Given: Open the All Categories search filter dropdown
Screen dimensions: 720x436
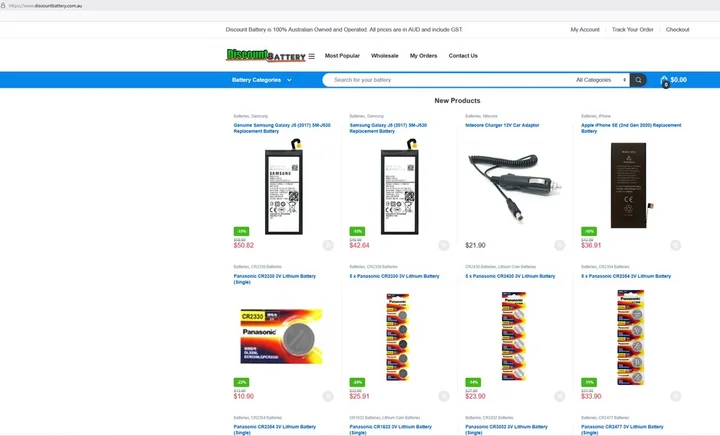Looking at the screenshot, I should 601,80.
